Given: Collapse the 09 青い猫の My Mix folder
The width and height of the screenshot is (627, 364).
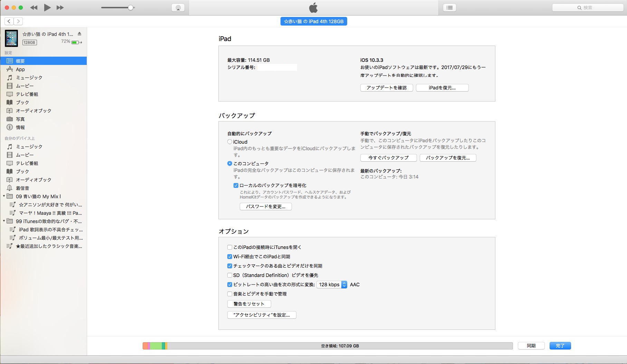Looking at the screenshot, I should pyautogui.click(x=4, y=196).
